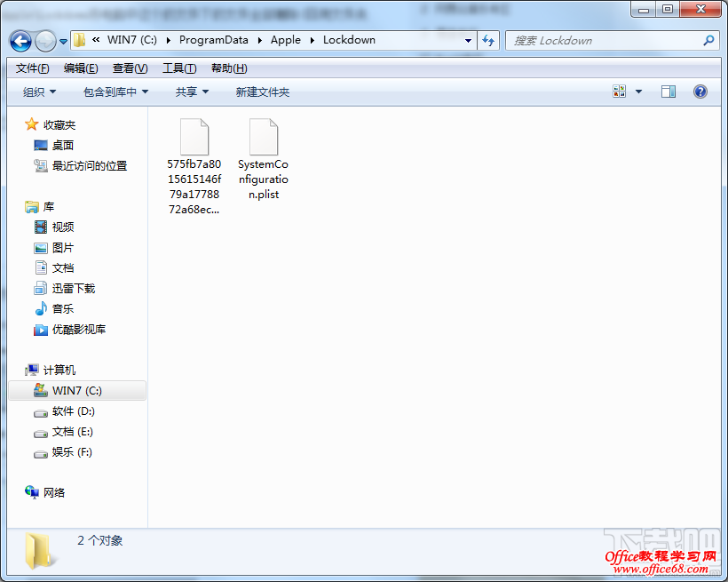Select 库 in the navigation pane
Viewport: 728px width, 582px height.
pyautogui.click(x=49, y=207)
